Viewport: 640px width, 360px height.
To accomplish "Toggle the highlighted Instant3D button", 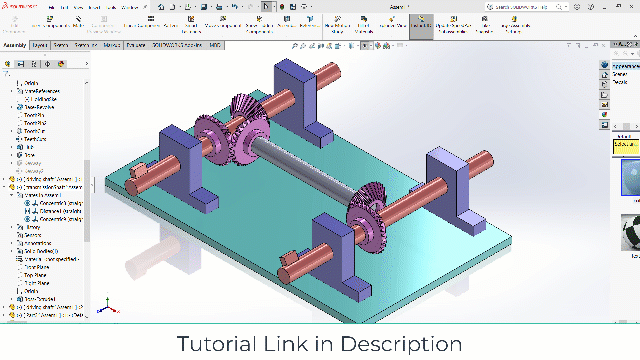I will click(x=421, y=27).
